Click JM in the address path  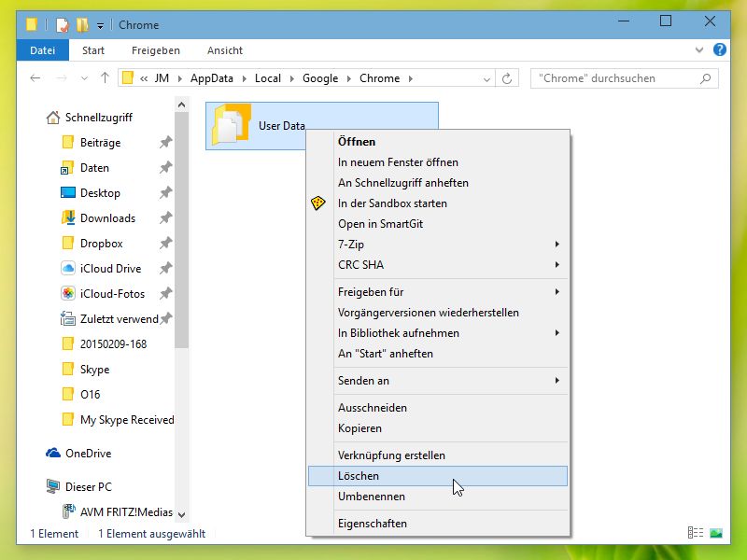(162, 78)
